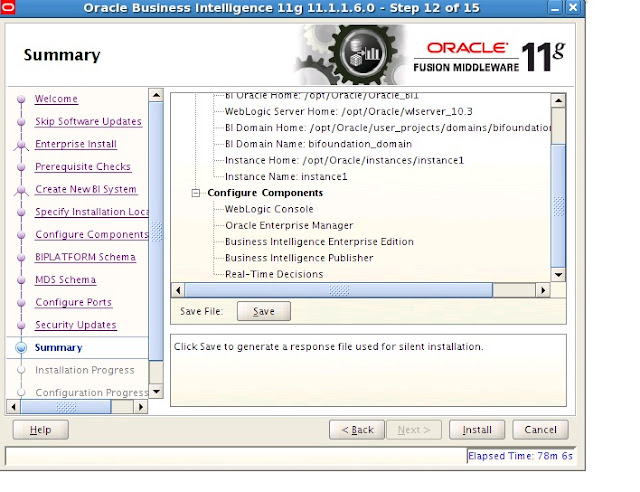Click the Oracle icon in title bar
This screenshot has height=492, width=640.
(x=7, y=7)
